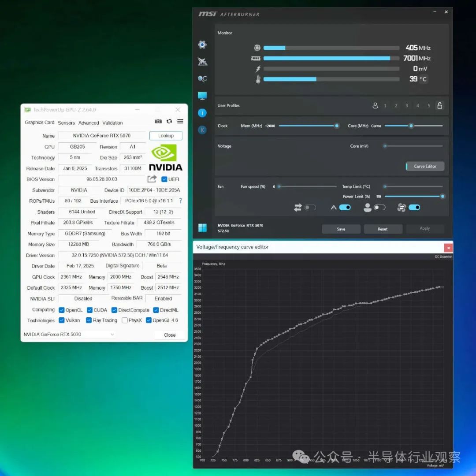Click voltage lightning icon in Monitor
476x476 pixels.
[x=258, y=69]
